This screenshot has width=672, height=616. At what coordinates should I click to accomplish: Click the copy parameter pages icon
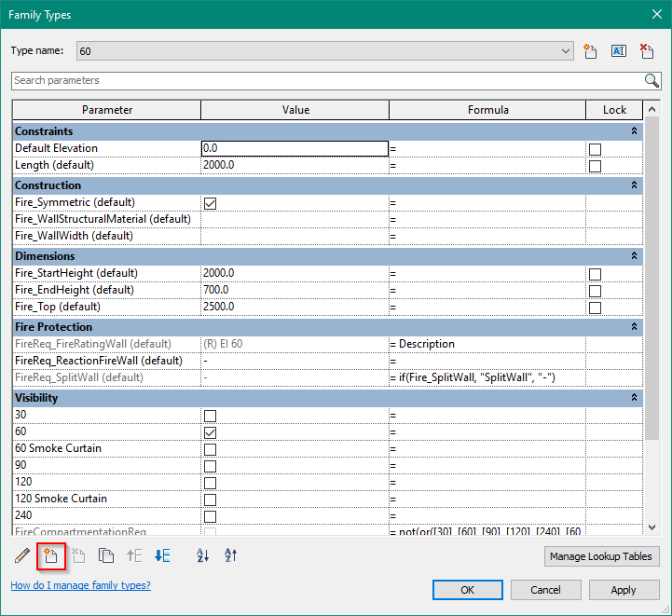pos(106,555)
